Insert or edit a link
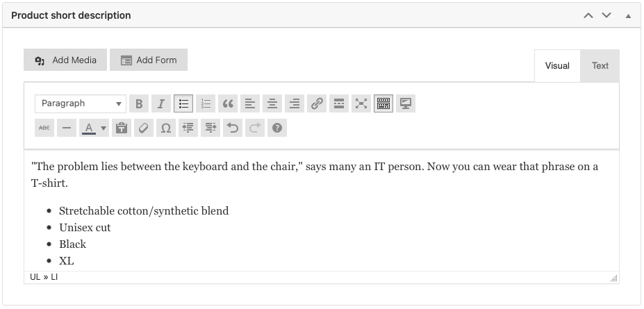This screenshot has height=309, width=644. (317, 104)
